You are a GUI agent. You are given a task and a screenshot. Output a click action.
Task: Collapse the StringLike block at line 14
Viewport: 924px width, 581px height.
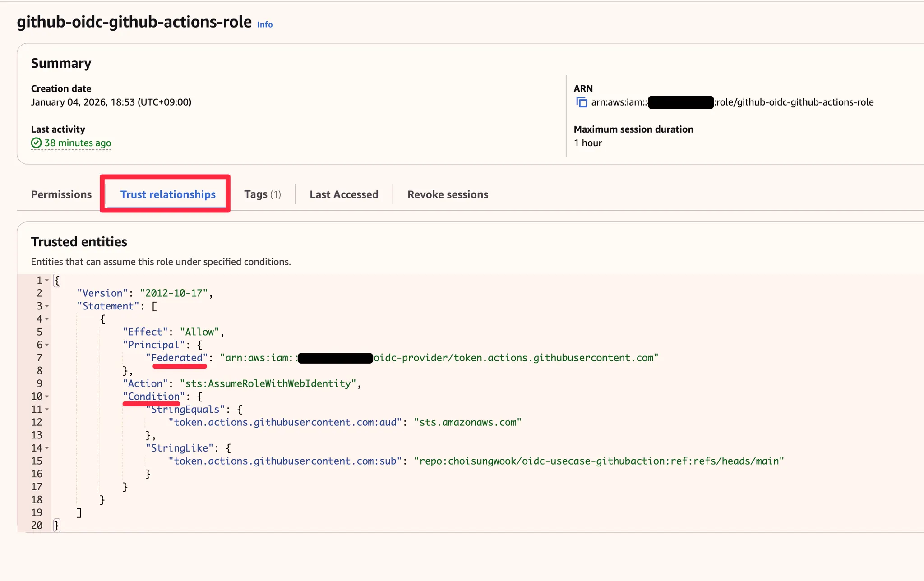click(47, 448)
